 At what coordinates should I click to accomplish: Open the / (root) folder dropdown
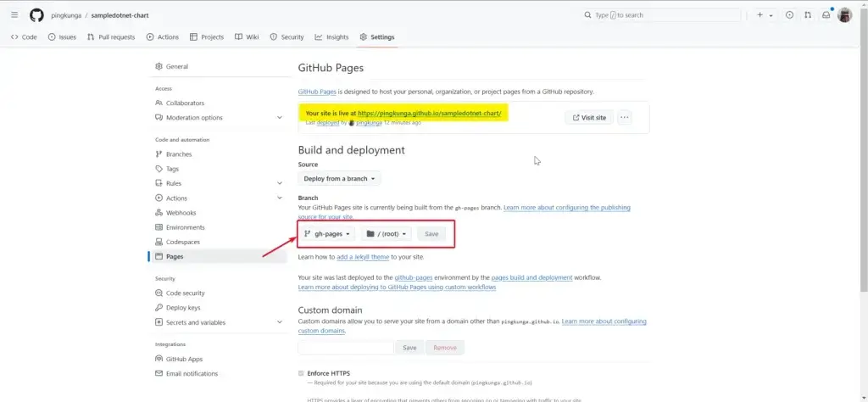pyautogui.click(x=387, y=234)
